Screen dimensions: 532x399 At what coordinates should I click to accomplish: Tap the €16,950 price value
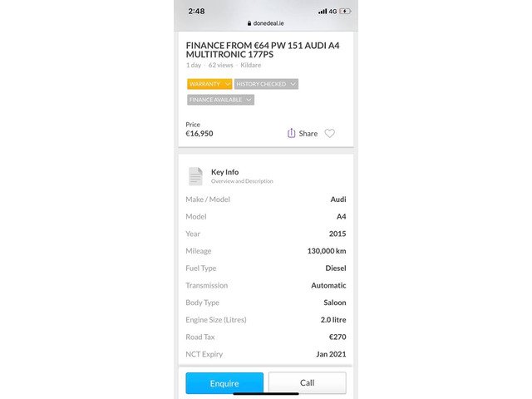tap(199, 133)
